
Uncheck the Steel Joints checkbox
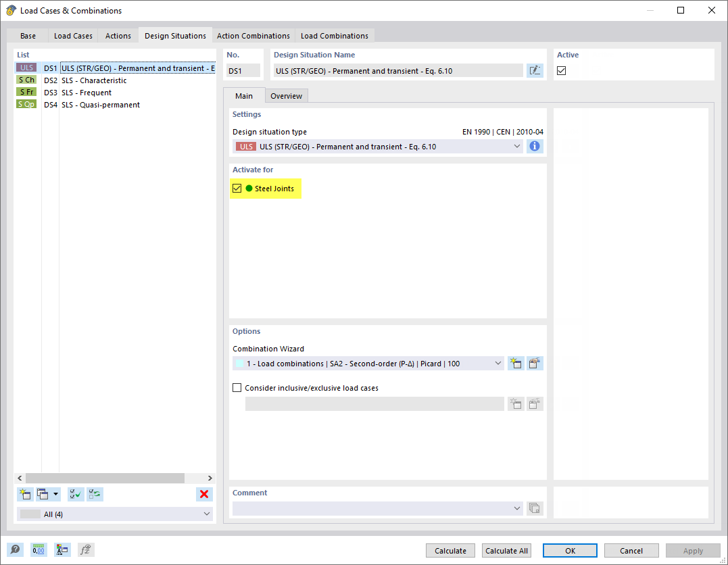237,189
